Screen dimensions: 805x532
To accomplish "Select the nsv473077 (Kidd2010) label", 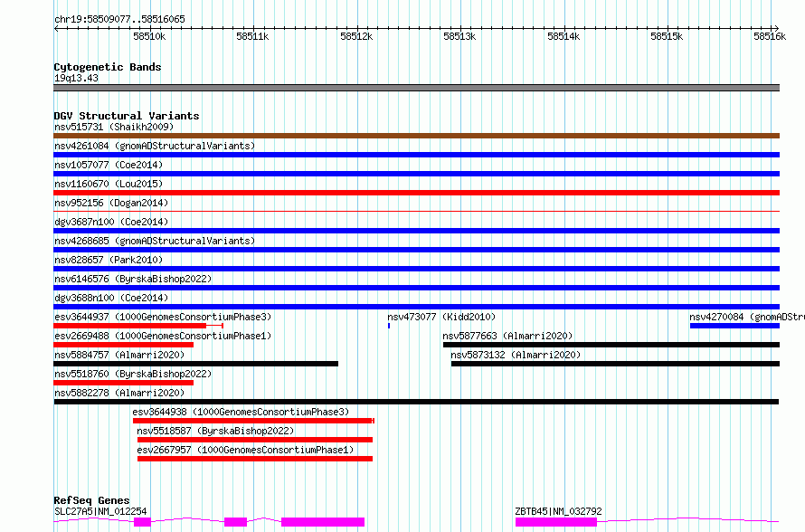I will (441, 317).
